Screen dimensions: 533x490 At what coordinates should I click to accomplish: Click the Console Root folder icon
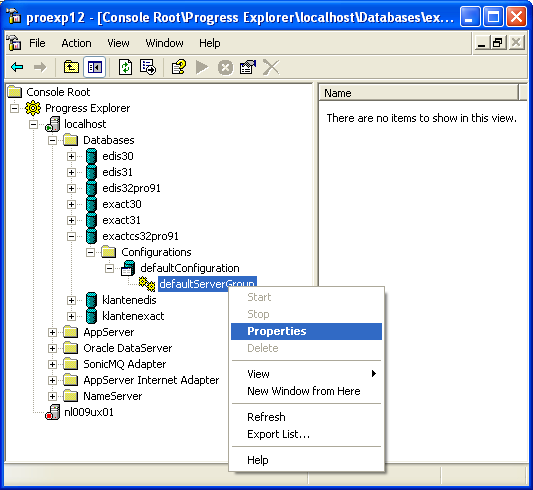coord(15,92)
